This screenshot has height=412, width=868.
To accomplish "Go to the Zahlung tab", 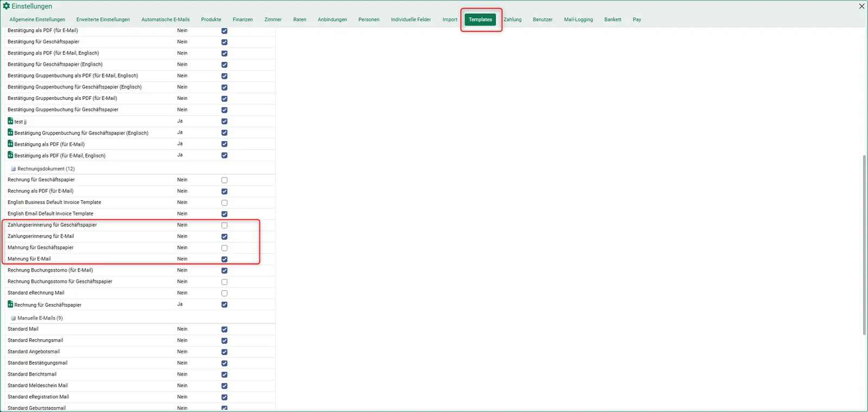I will click(513, 20).
